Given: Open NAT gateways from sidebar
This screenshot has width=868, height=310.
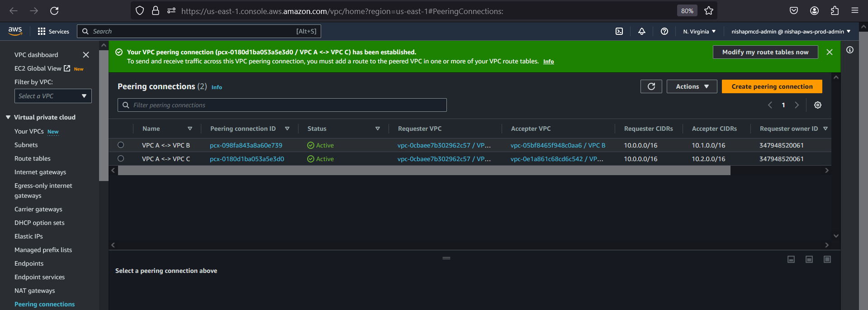Looking at the screenshot, I should click(35, 291).
